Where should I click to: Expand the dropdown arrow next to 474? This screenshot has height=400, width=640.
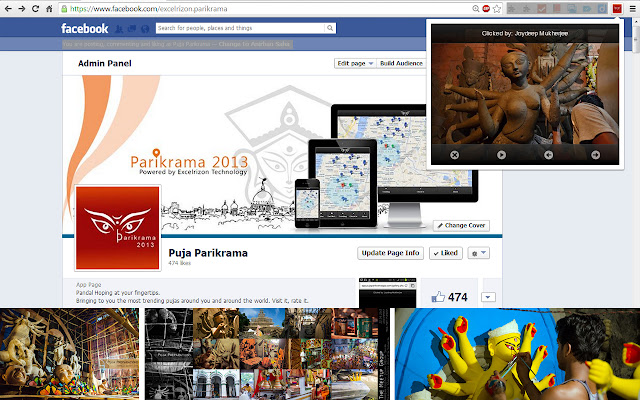pyautogui.click(x=488, y=297)
